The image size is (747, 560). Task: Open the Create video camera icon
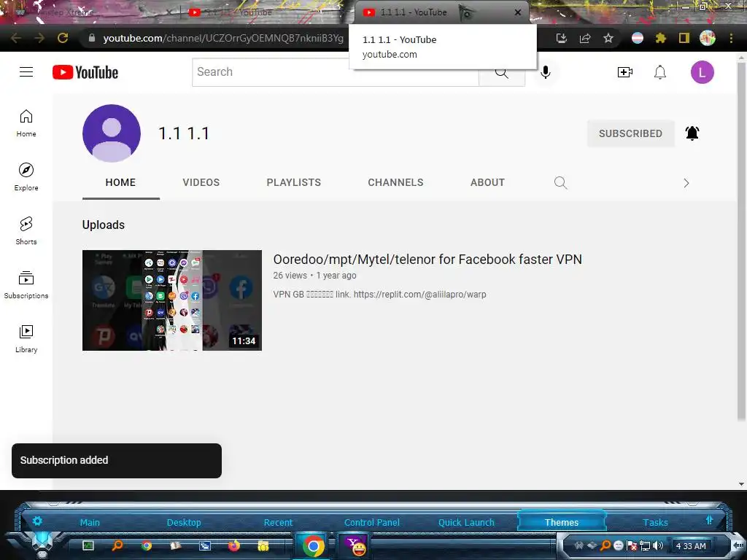(x=624, y=72)
